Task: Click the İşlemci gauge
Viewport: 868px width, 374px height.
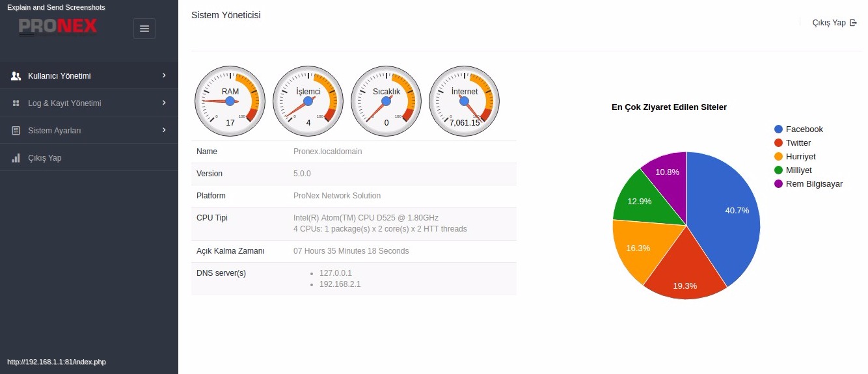Action: (308, 101)
